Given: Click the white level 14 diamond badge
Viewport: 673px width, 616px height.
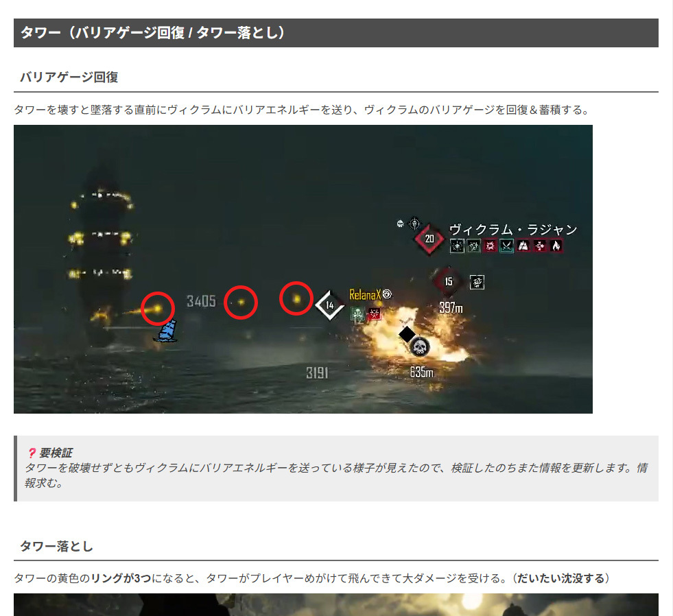Looking at the screenshot, I should 329,305.
